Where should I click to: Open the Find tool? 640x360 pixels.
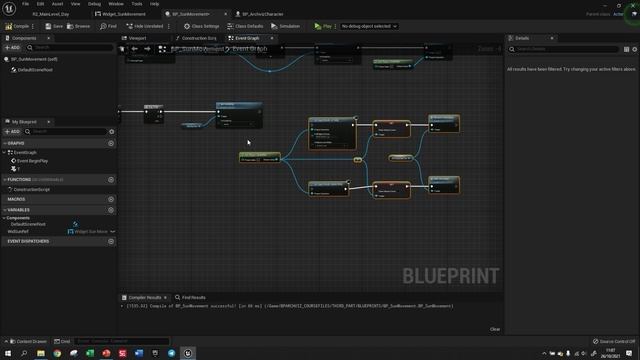pos(108,26)
